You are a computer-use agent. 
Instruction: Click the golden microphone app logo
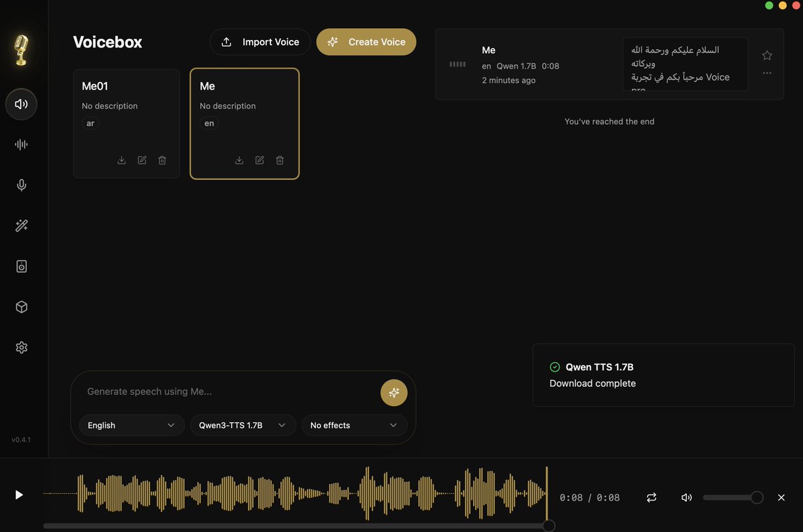click(21, 50)
